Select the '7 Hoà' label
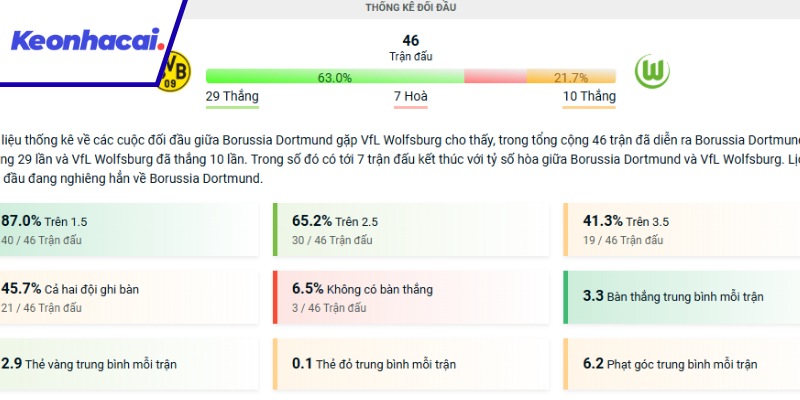 (411, 97)
